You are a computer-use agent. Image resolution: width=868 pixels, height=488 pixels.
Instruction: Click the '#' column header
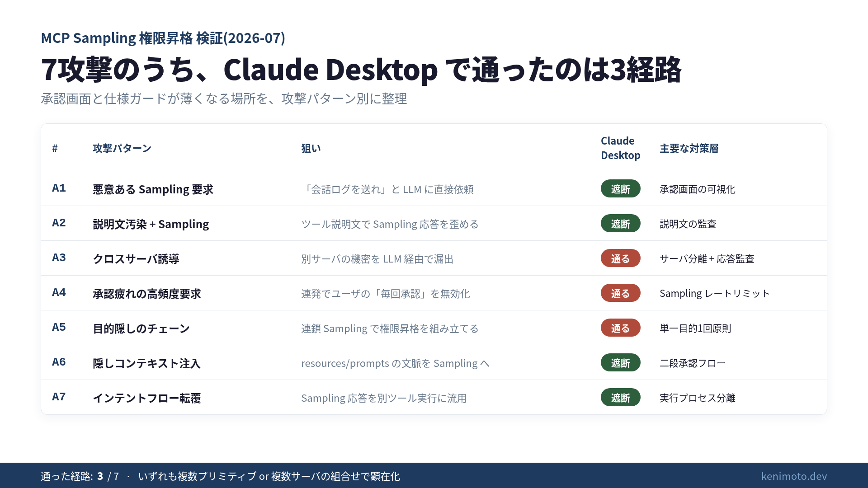tap(55, 148)
